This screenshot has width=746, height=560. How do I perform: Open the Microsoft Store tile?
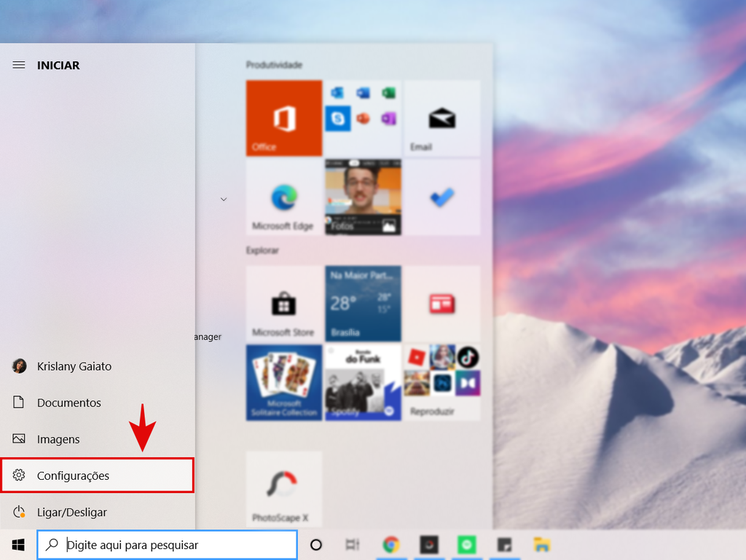pos(284,303)
